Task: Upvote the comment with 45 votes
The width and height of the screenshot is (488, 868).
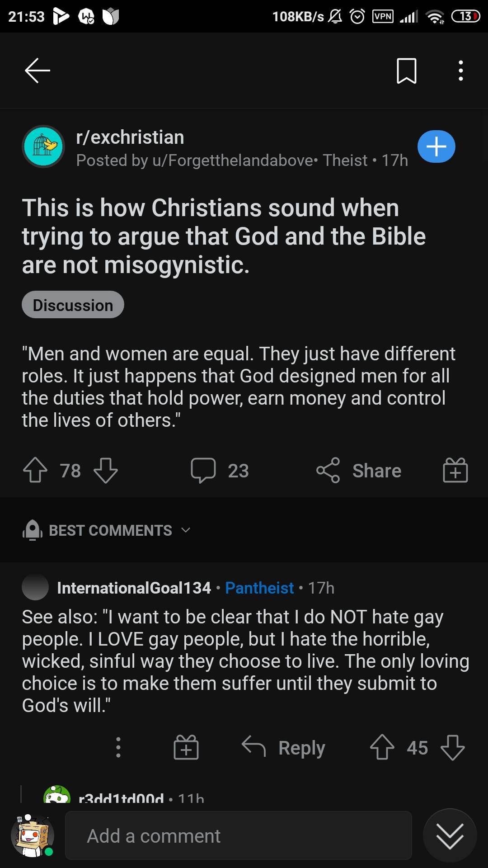Action: [x=383, y=747]
